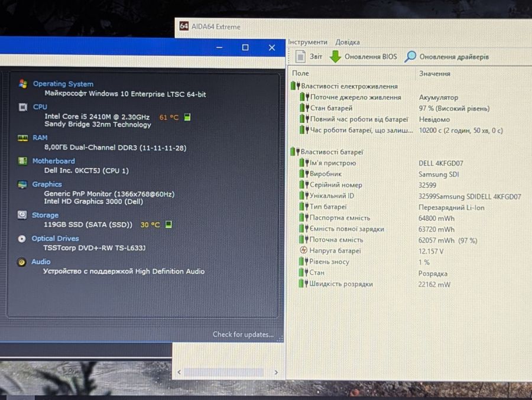532x400 pixels.
Task: Click battery icon beside Серійний номер row
Action: [x=304, y=184]
